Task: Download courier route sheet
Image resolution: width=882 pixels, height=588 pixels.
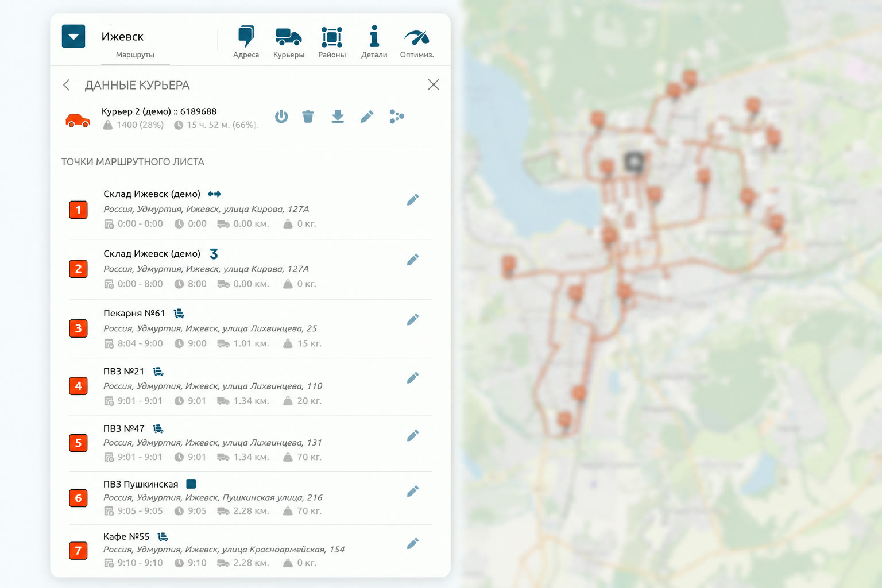Action: (338, 117)
